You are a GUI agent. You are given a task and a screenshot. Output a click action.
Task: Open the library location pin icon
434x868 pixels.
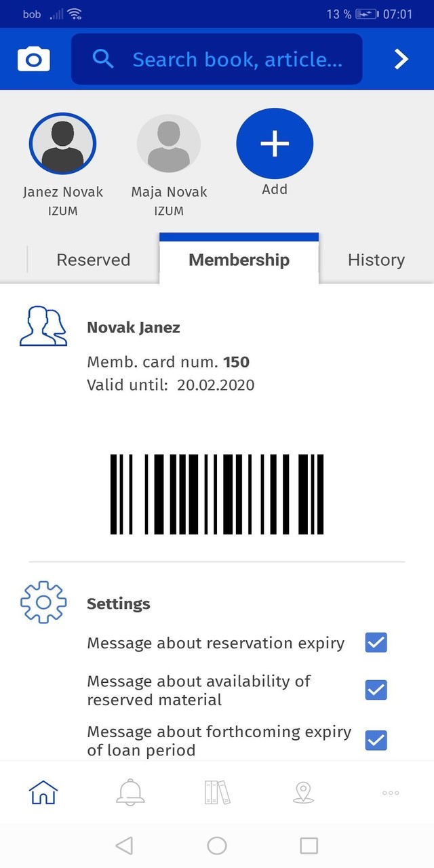tap(304, 792)
